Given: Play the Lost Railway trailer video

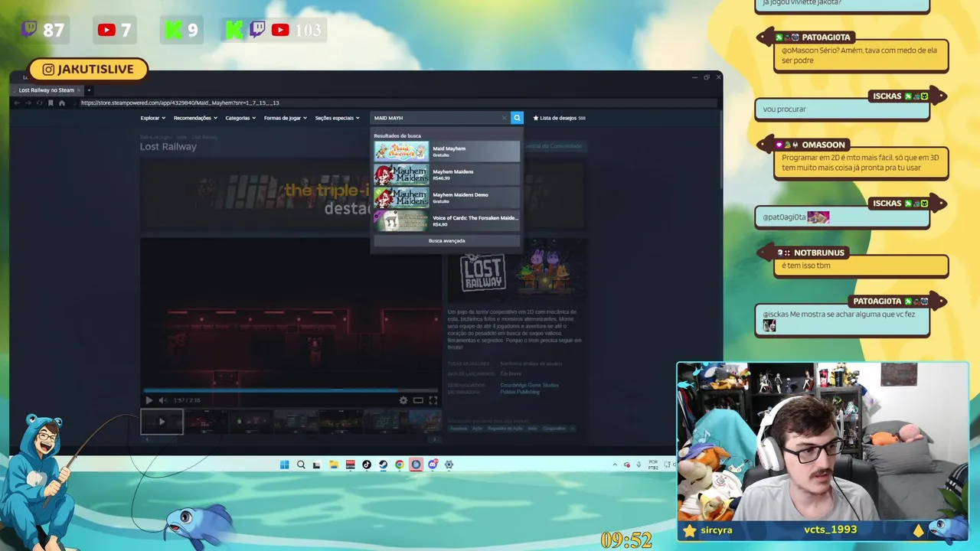Looking at the screenshot, I should click(149, 400).
